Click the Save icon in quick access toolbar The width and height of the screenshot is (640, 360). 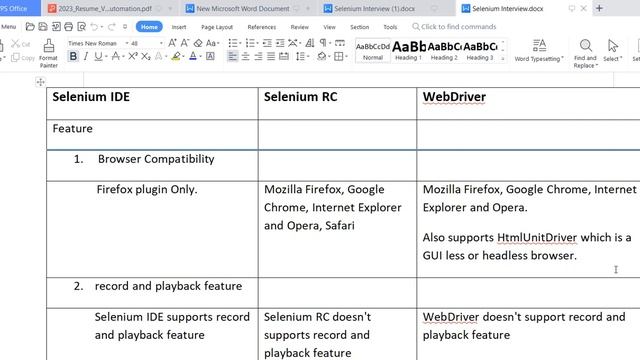click(x=43, y=27)
